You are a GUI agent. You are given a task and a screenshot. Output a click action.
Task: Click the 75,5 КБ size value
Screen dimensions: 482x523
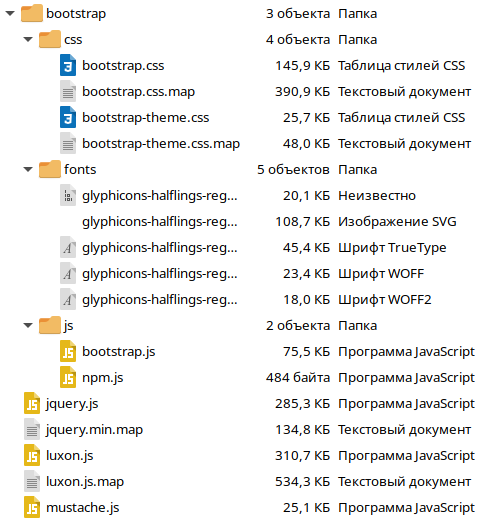[307, 352]
